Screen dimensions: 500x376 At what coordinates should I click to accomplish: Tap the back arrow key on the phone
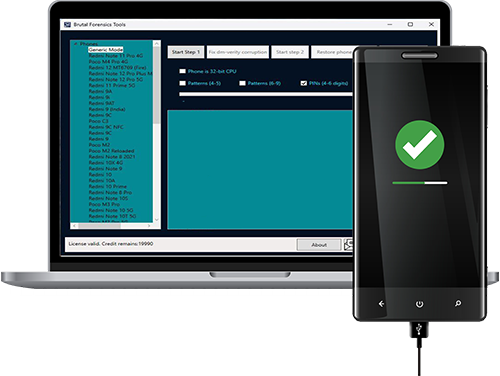381,304
